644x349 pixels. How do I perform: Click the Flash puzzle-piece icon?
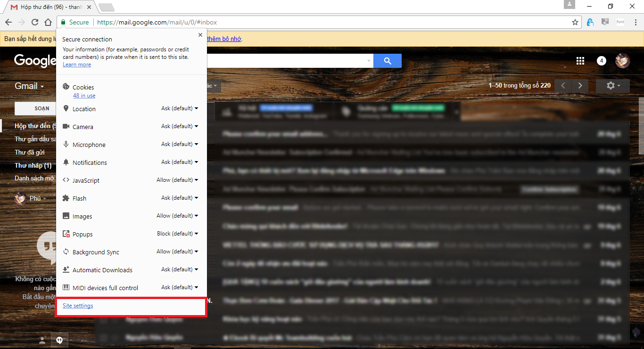(x=66, y=198)
